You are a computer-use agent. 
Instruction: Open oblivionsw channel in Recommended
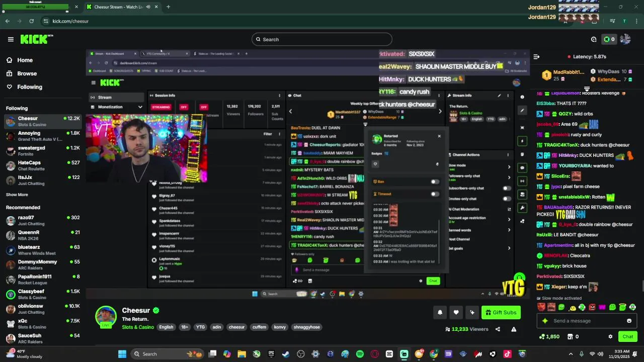(43, 309)
